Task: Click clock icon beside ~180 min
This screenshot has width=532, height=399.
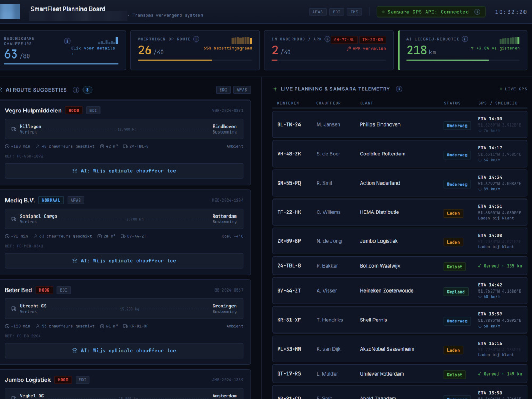Action: (x=7, y=147)
